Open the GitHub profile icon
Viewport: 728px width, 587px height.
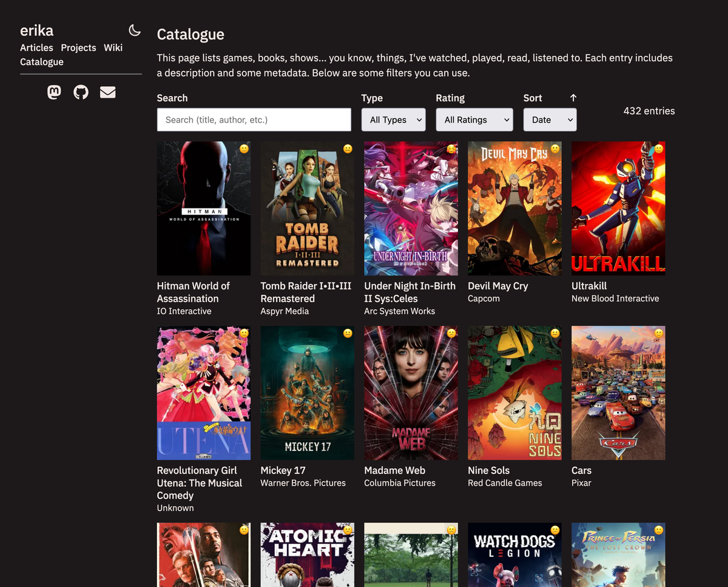pos(81,92)
